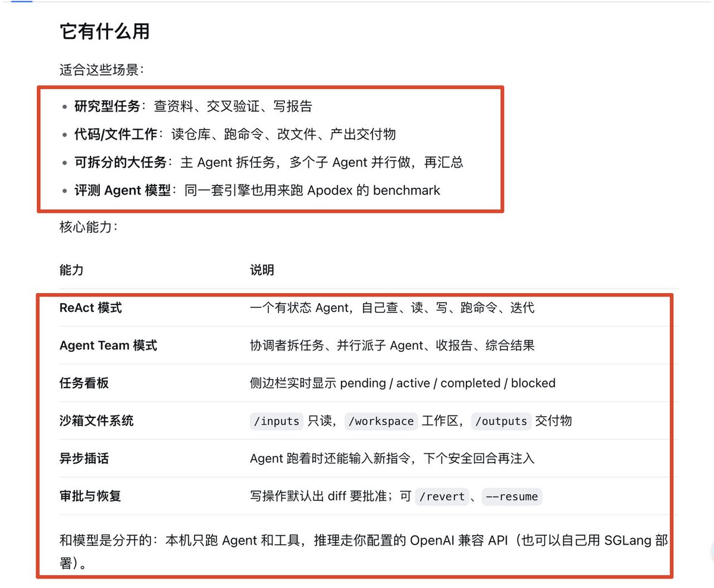Click the "Agent Team 模式" table cell

click(x=108, y=345)
